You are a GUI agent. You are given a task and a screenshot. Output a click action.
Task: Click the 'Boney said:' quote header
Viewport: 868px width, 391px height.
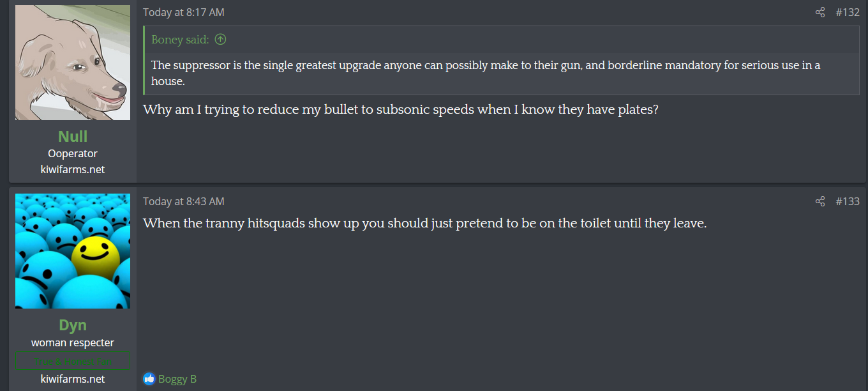180,40
